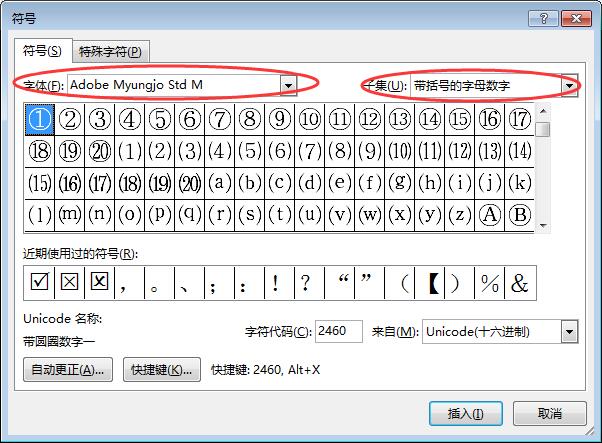Image resolution: width=602 pixels, height=443 pixels.
Task: Select the parenthesized letter (k) symbol
Action: tap(520, 183)
